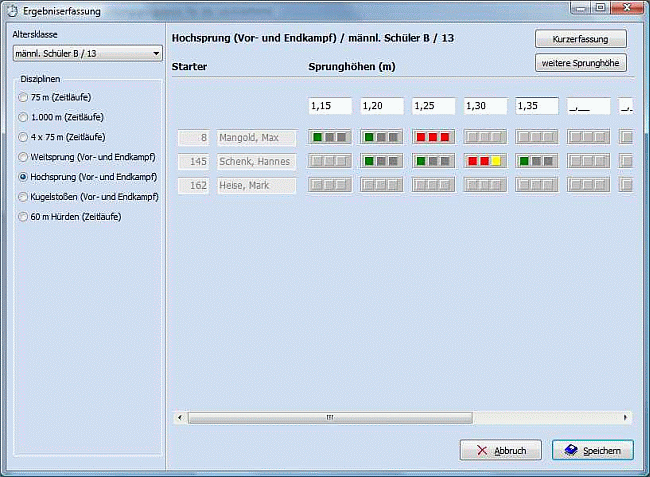
Task: Select 60 m Hürden (Zeitläufe) option
Action: 23,217
